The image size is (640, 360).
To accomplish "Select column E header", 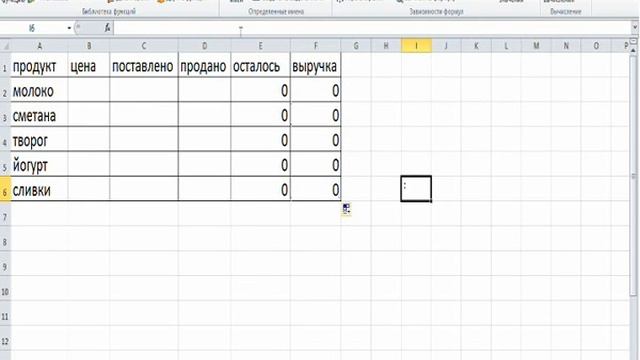I will pos(260,46).
